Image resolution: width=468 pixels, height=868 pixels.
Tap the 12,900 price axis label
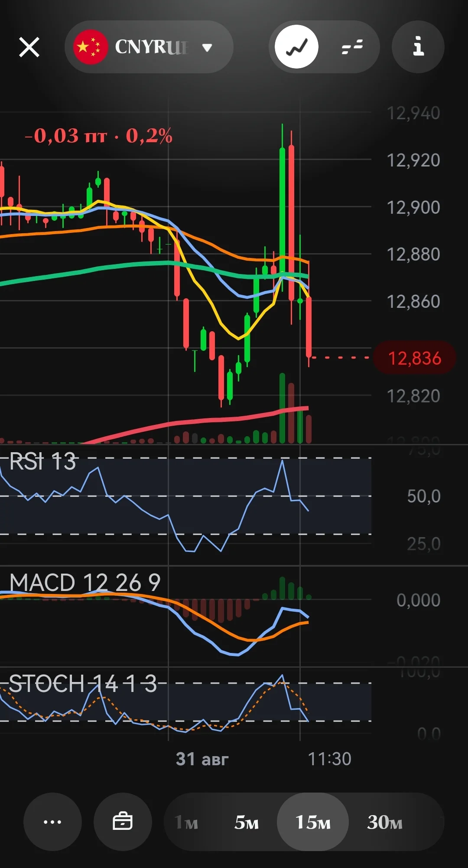tap(413, 208)
